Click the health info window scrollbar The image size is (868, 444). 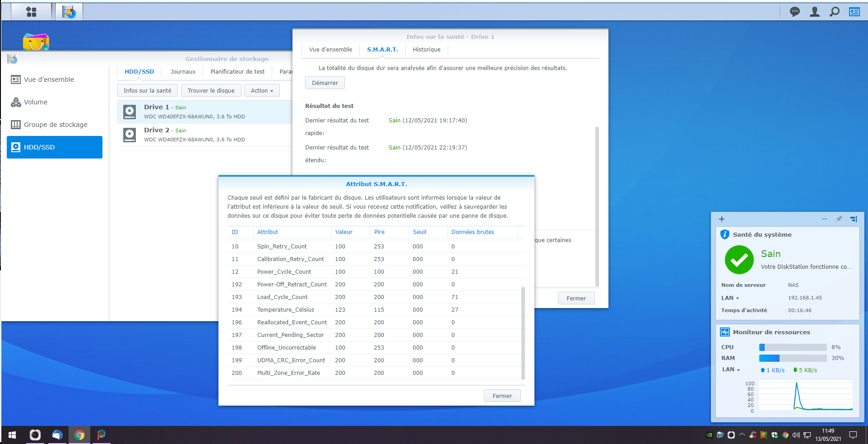tap(597, 207)
